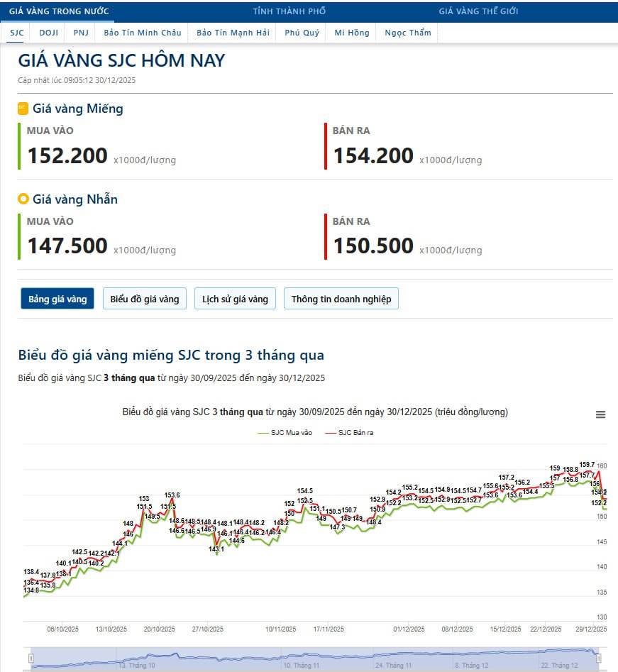618x672 pixels.
Task: Click the left handle of the chart navigator
Action: coord(31,659)
